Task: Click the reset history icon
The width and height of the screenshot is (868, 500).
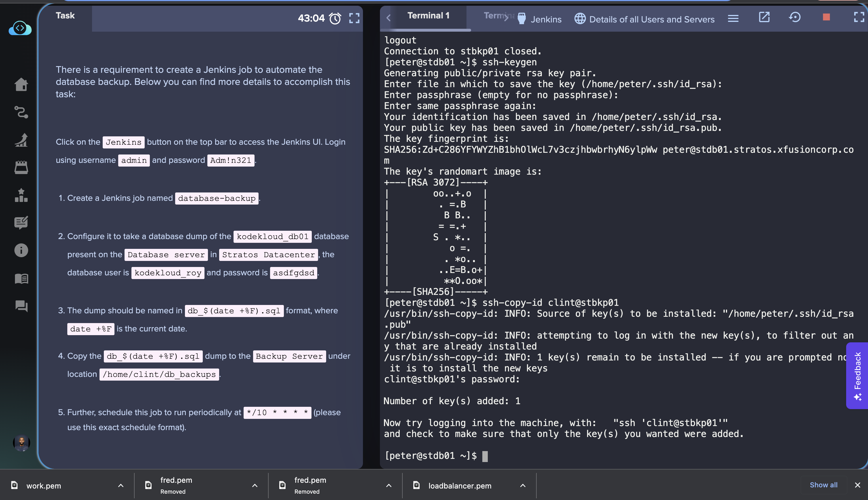Action: point(795,17)
